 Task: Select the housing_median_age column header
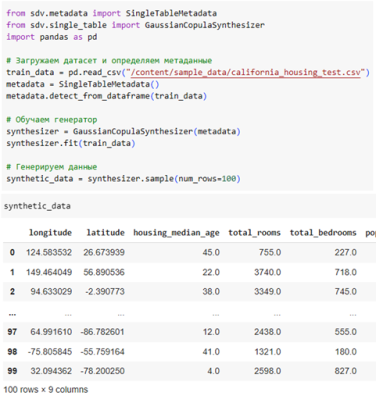[176, 233]
